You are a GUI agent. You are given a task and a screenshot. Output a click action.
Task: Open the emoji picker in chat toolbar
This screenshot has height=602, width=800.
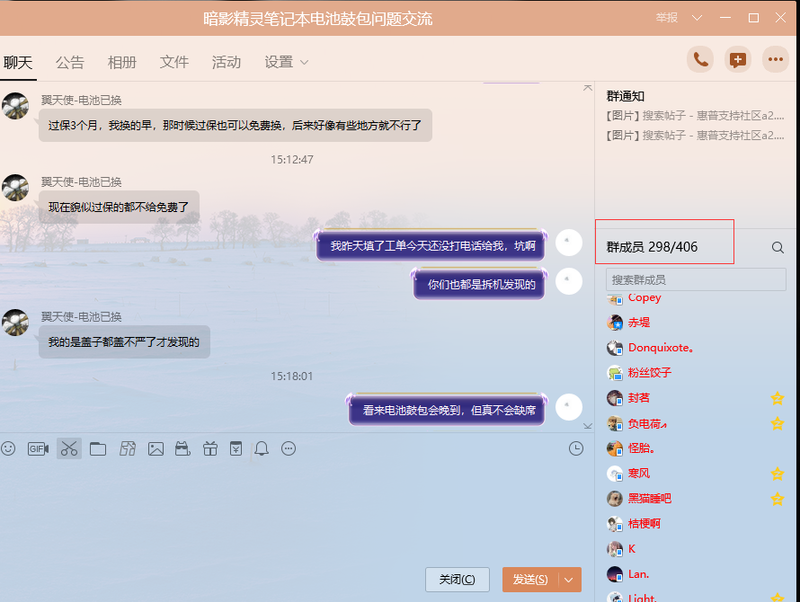tap(9, 449)
